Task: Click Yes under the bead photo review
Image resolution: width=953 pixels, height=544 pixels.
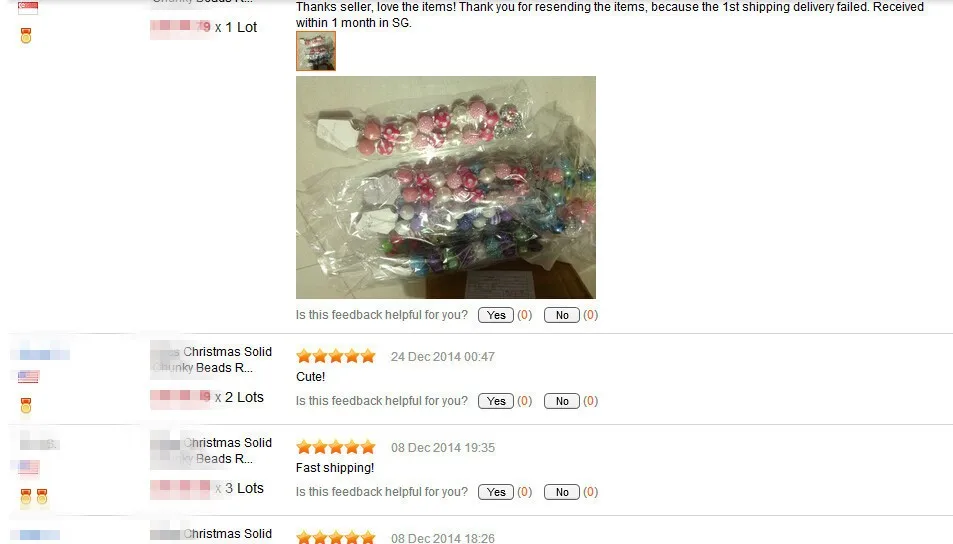Action: [495, 315]
